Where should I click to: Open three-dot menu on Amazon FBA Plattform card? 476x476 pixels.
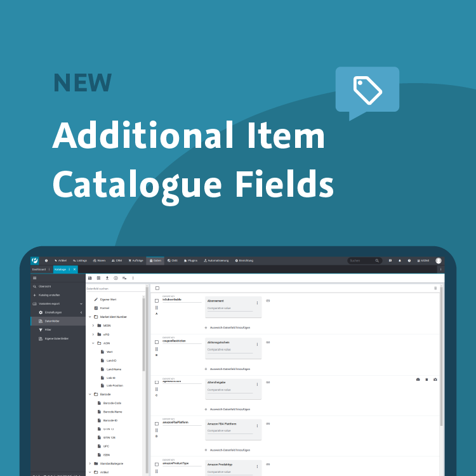[x=257, y=426]
